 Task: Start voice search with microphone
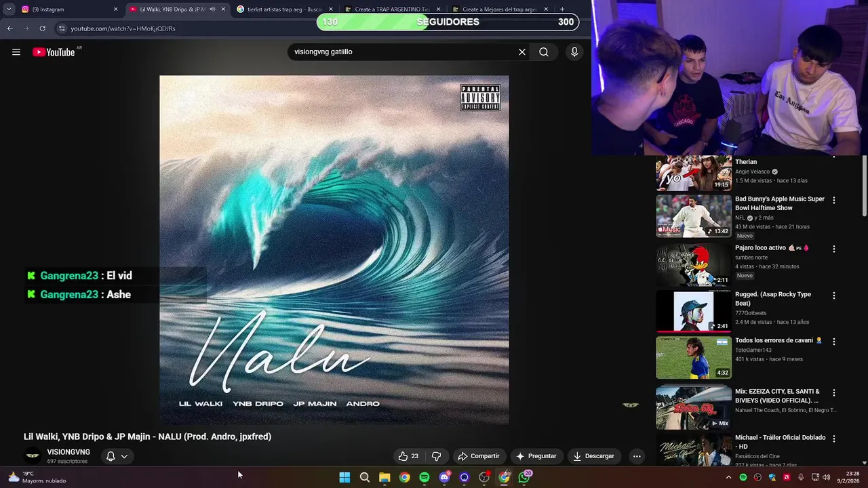[574, 52]
